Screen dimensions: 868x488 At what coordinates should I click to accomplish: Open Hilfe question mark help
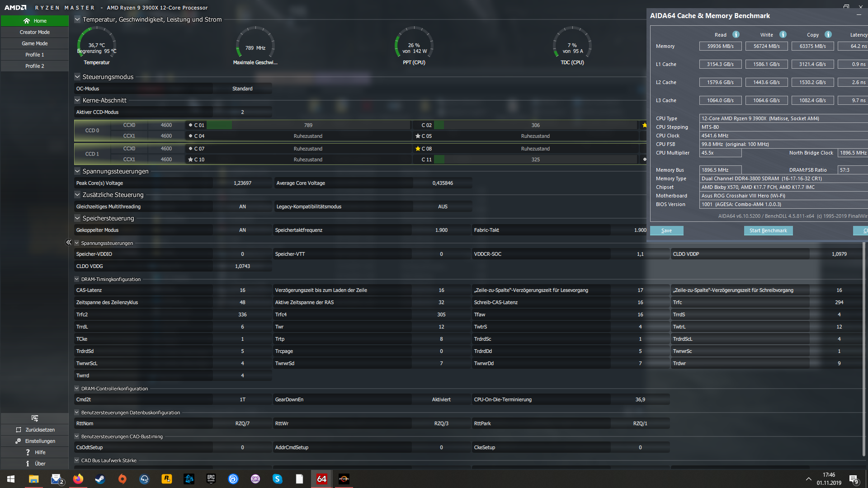pyautogui.click(x=28, y=452)
